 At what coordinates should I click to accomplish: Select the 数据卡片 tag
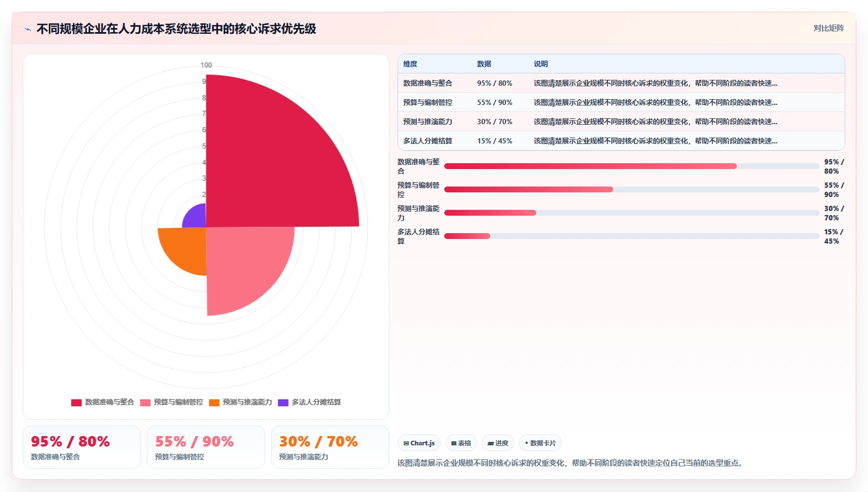coord(540,443)
